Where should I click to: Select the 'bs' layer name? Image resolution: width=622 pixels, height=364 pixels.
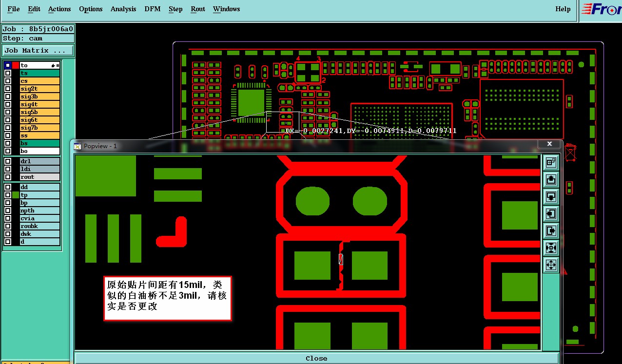click(40, 143)
